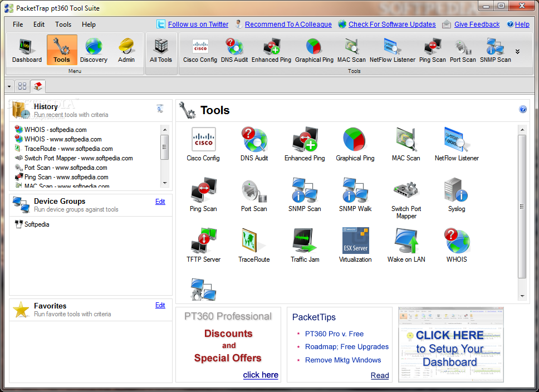Open SNMP Scan in the Tools panel
This screenshot has height=392, width=539.
(305, 195)
